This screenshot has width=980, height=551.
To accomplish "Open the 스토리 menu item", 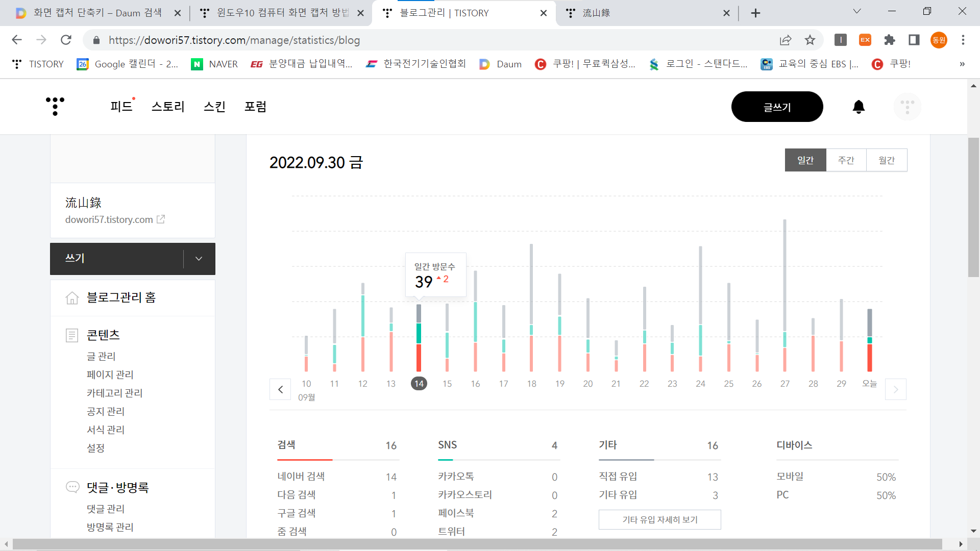I will (x=168, y=107).
